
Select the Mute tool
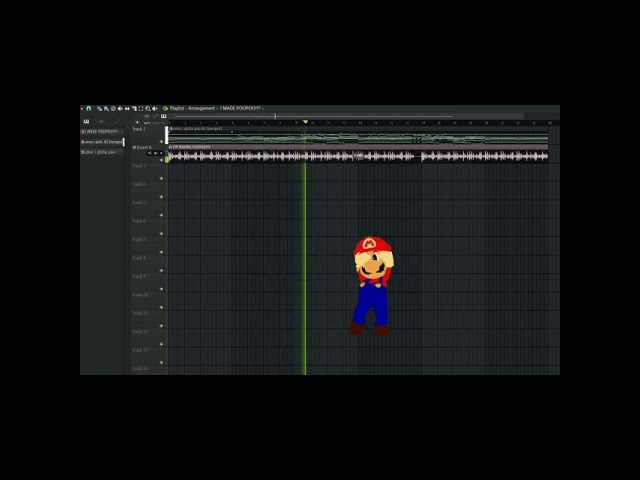click(120, 109)
